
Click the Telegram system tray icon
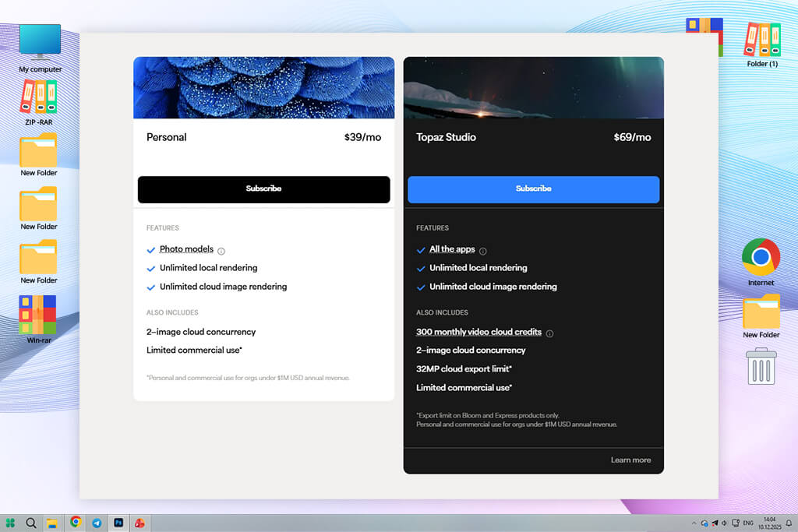point(715,523)
